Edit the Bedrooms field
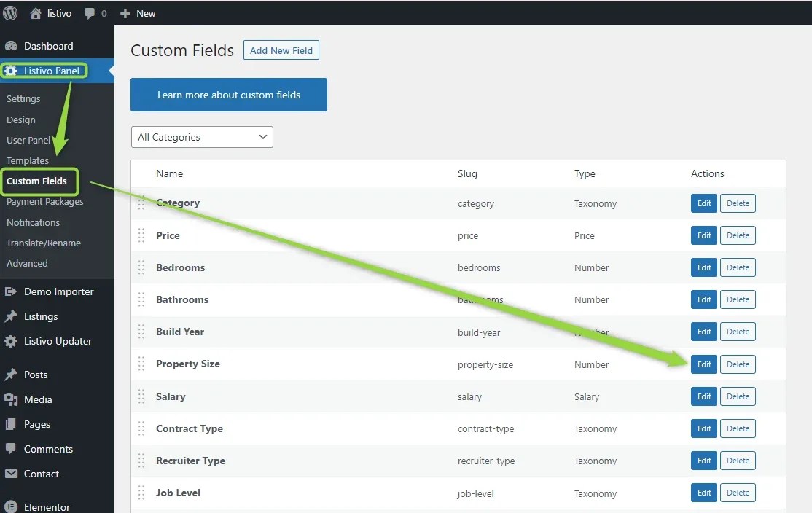The image size is (812, 513). (704, 267)
